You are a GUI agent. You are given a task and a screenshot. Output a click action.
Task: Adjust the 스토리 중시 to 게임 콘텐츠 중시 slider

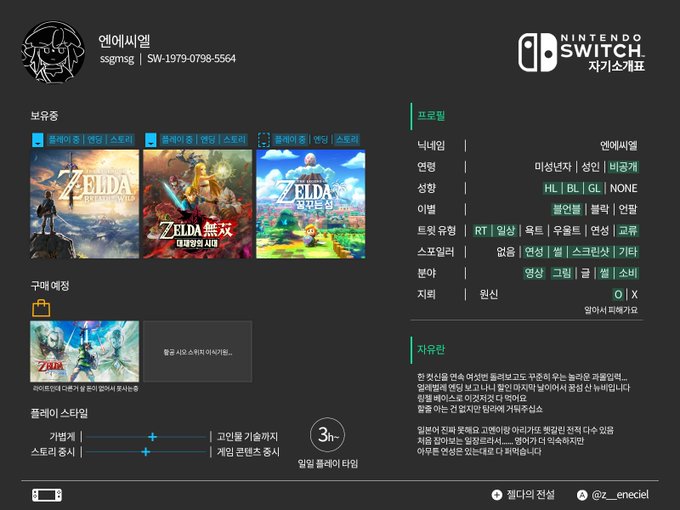click(x=146, y=452)
